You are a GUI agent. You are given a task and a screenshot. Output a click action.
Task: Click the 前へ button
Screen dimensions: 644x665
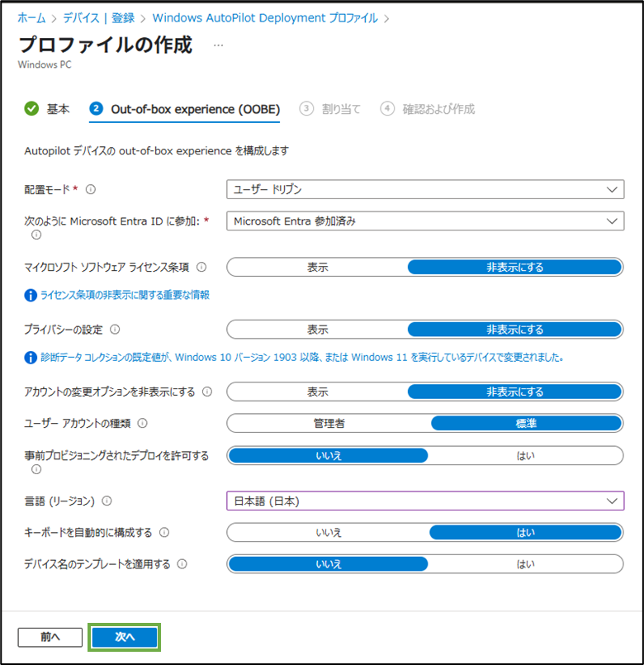point(50,637)
